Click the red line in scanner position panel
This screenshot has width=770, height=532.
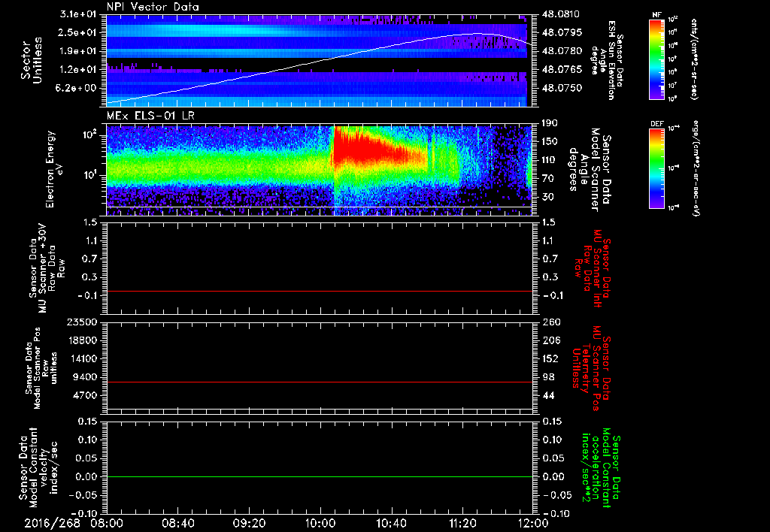tap(319, 382)
